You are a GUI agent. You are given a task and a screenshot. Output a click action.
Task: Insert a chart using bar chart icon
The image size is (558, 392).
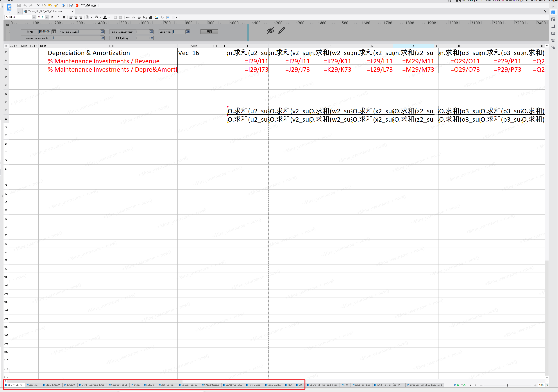pos(151,17)
